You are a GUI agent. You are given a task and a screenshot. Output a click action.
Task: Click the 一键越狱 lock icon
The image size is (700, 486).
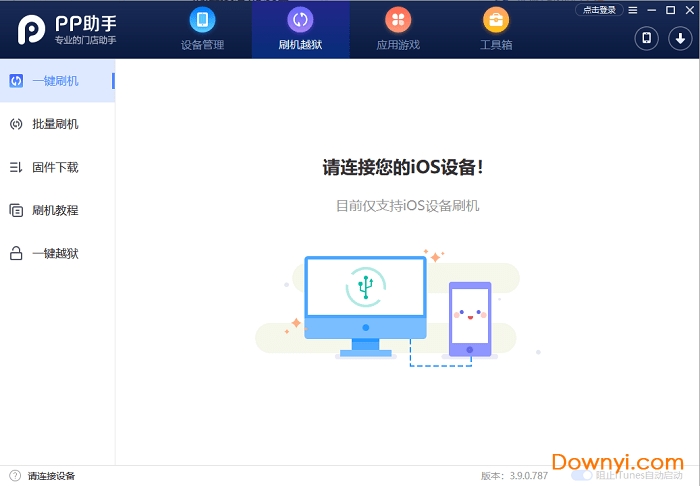(16, 253)
